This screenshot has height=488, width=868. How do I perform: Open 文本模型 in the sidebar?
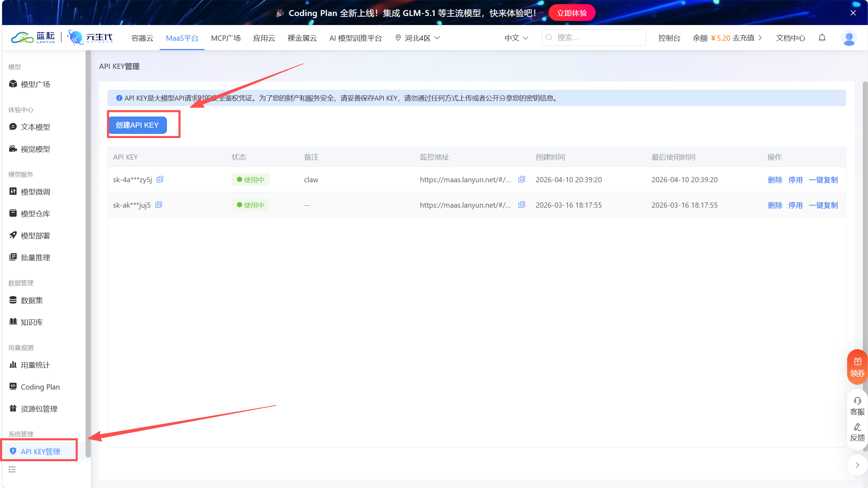pyautogui.click(x=30, y=127)
